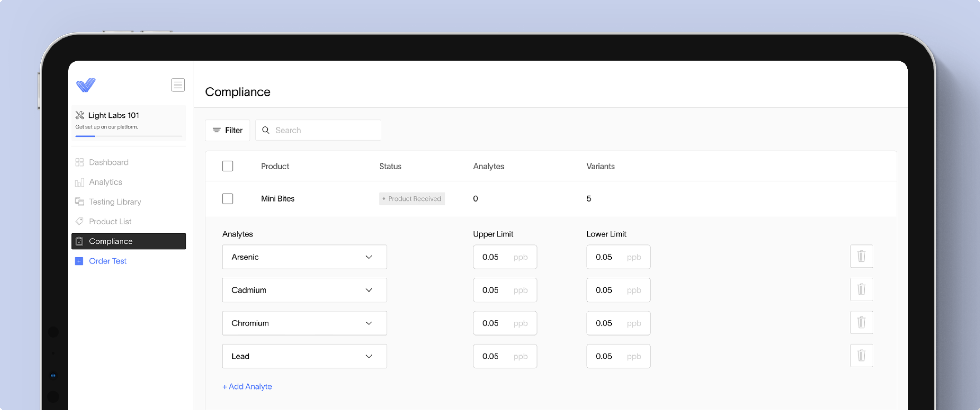
Task: Click the Order Test plus icon
Action: pos(79,261)
